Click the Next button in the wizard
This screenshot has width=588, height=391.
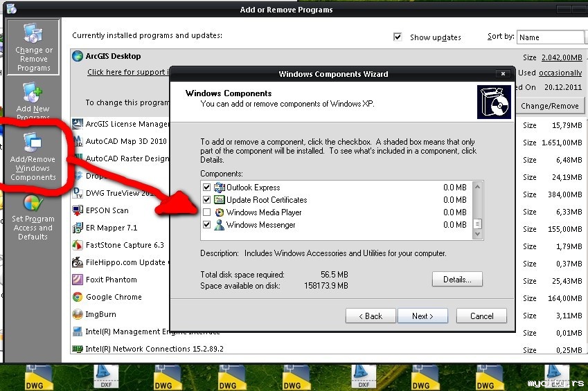tap(422, 316)
